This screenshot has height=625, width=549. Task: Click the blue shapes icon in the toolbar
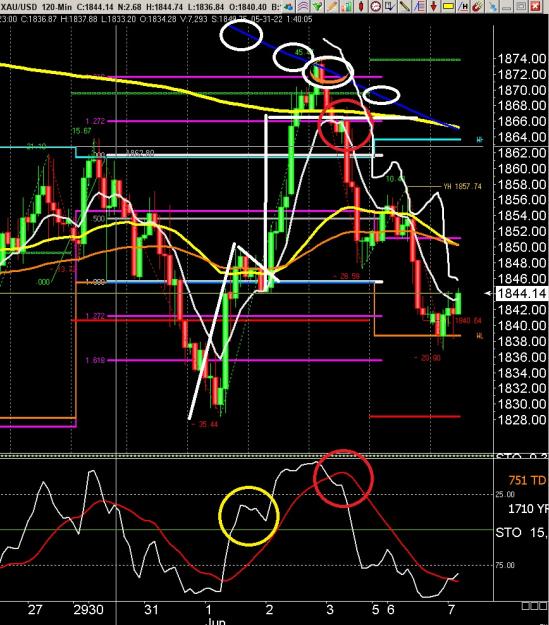(289, 6)
